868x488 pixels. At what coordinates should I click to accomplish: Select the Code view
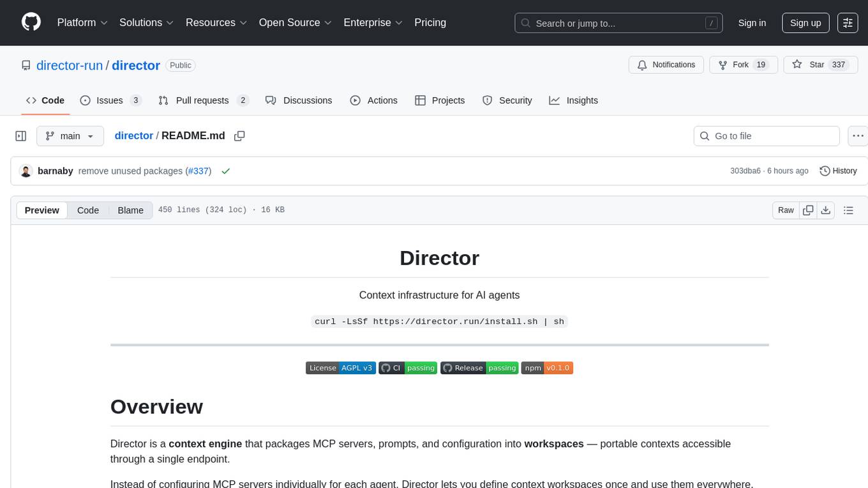point(88,210)
